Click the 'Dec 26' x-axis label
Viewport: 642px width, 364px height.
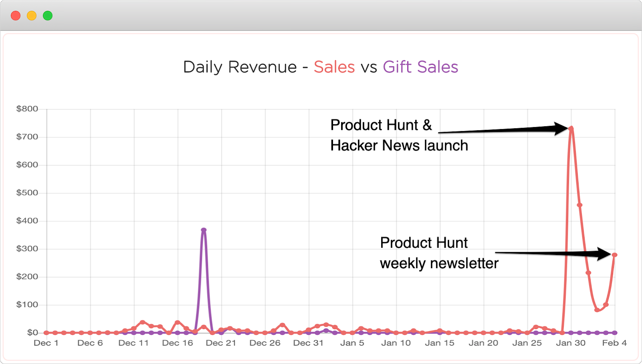[x=265, y=343]
